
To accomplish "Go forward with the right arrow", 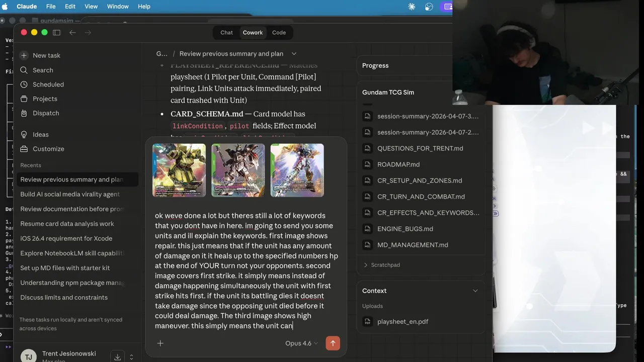I will 88,32.
